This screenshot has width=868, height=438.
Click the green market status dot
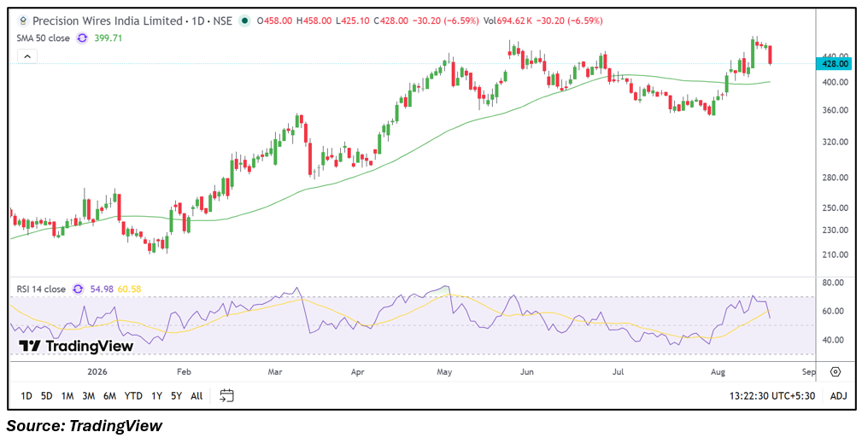[x=244, y=21]
